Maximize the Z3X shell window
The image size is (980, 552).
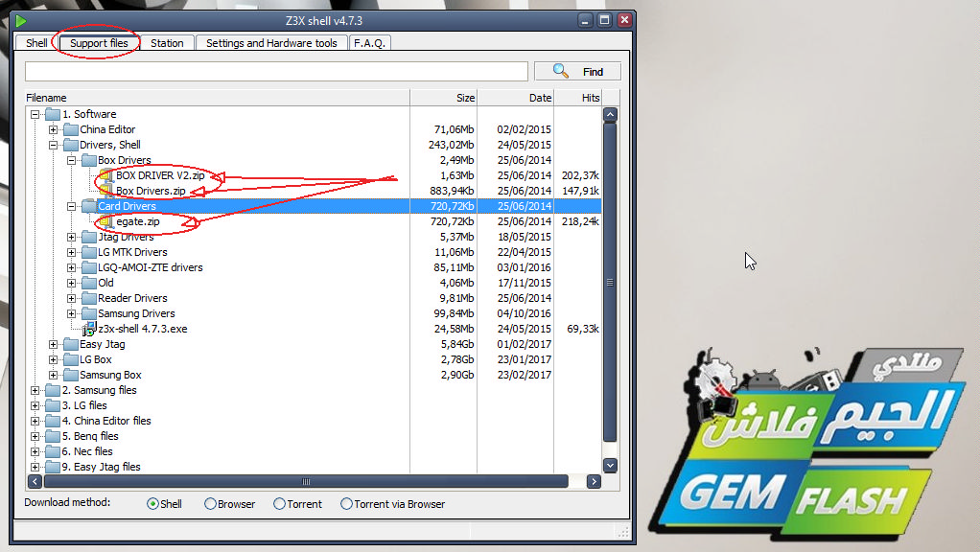click(x=604, y=20)
